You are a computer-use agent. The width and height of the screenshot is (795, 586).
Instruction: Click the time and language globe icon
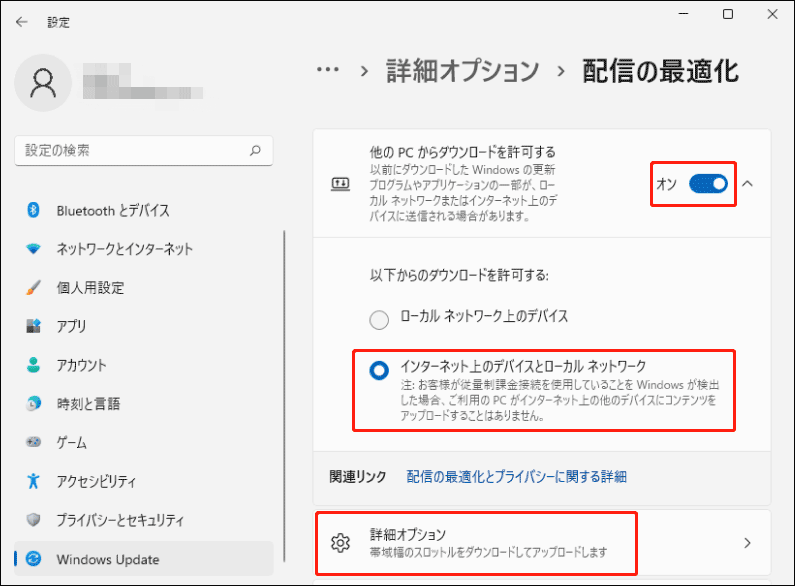click(x=33, y=404)
